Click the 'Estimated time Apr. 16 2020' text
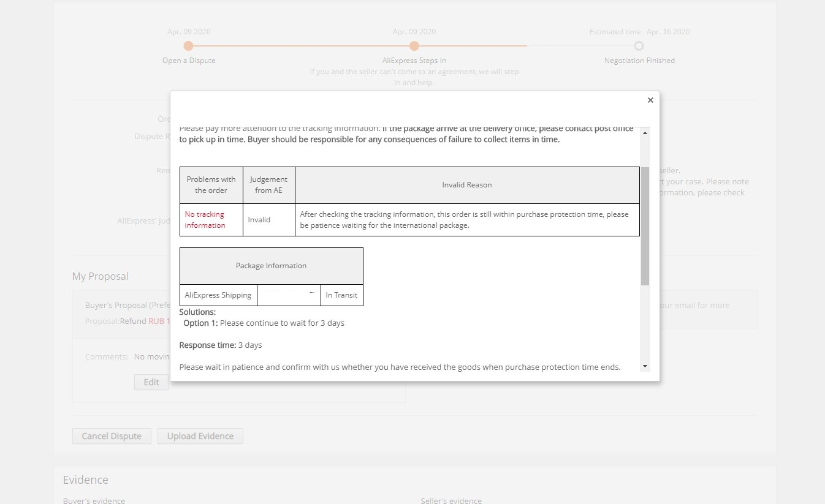 tap(639, 32)
